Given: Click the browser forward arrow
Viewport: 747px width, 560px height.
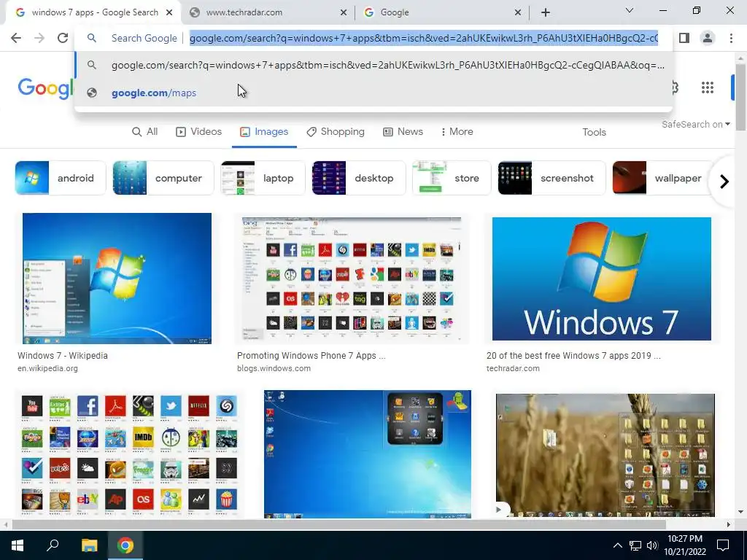Looking at the screenshot, I should [x=39, y=38].
